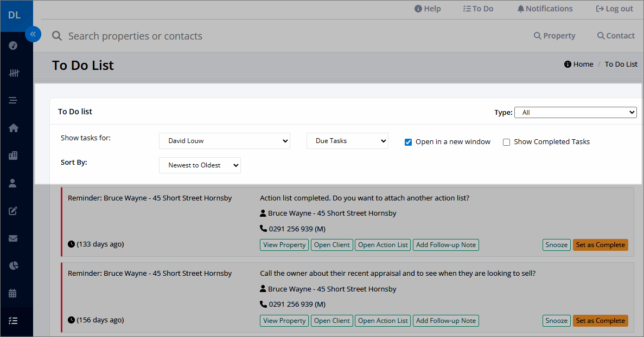644x337 pixels.
Task: Enable Show Completed Tasks checkbox
Action: [x=506, y=142]
